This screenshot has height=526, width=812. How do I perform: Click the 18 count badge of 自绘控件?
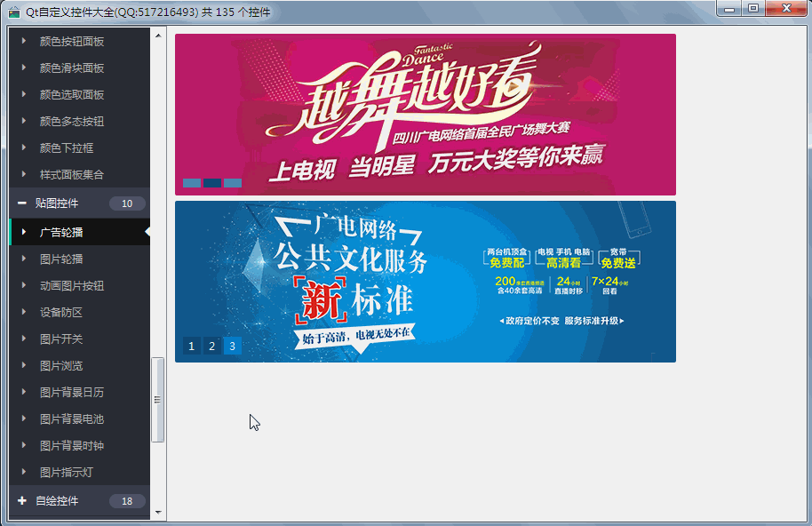pos(127,501)
